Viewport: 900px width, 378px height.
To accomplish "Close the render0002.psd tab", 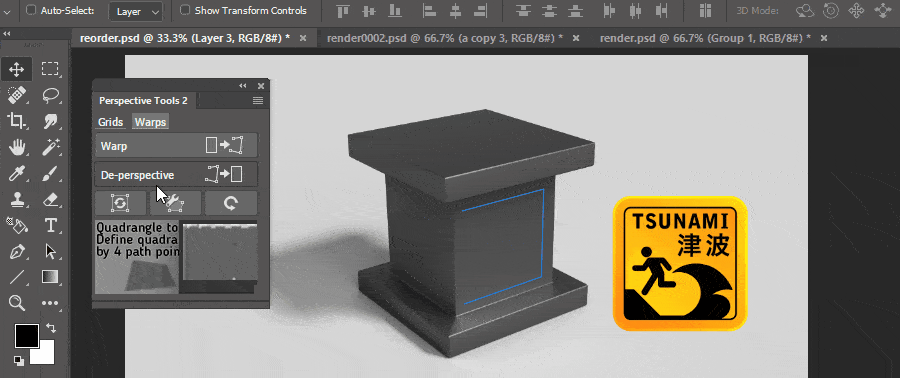I will coord(576,38).
